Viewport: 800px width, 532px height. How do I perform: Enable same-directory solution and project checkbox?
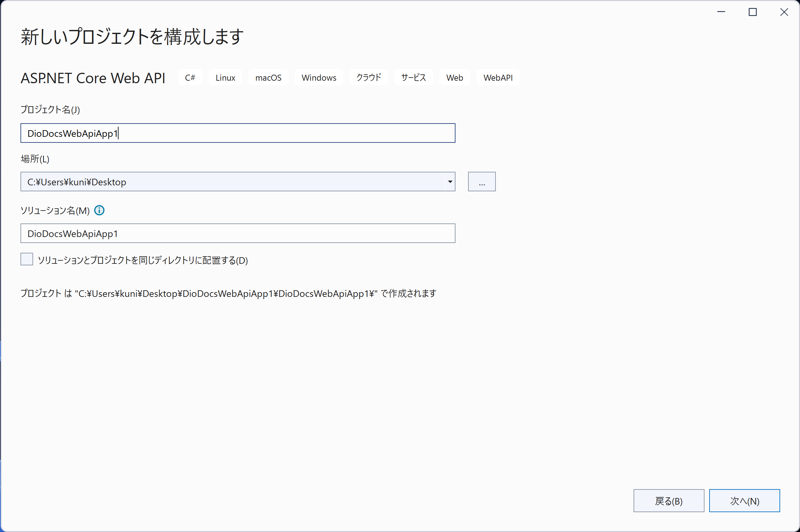click(27, 259)
